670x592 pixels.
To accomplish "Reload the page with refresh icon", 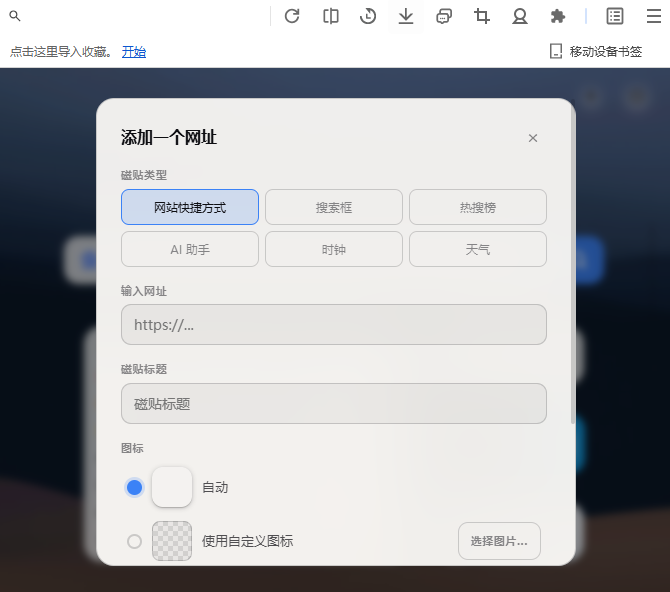I will click(292, 16).
